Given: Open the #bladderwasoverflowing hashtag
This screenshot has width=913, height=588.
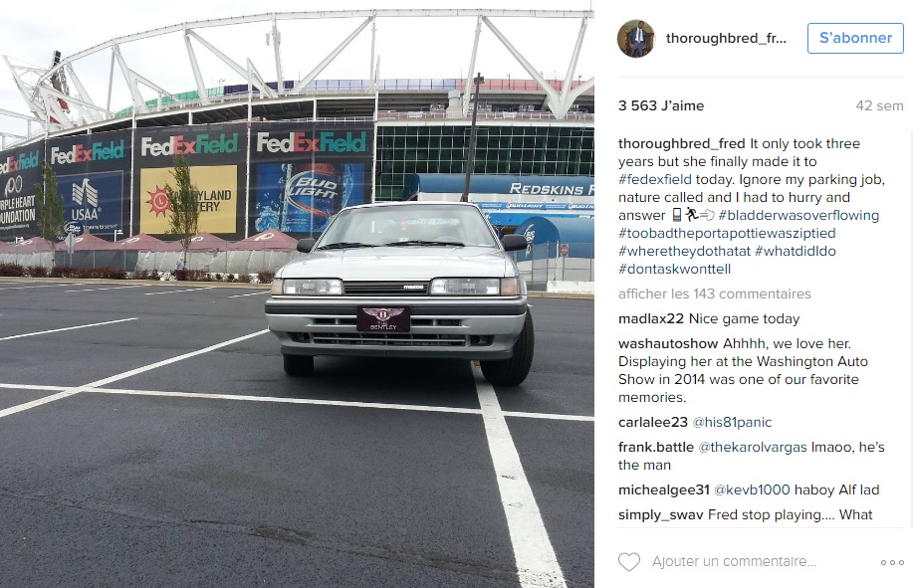Looking at the screenshot, I should [799, 215].
